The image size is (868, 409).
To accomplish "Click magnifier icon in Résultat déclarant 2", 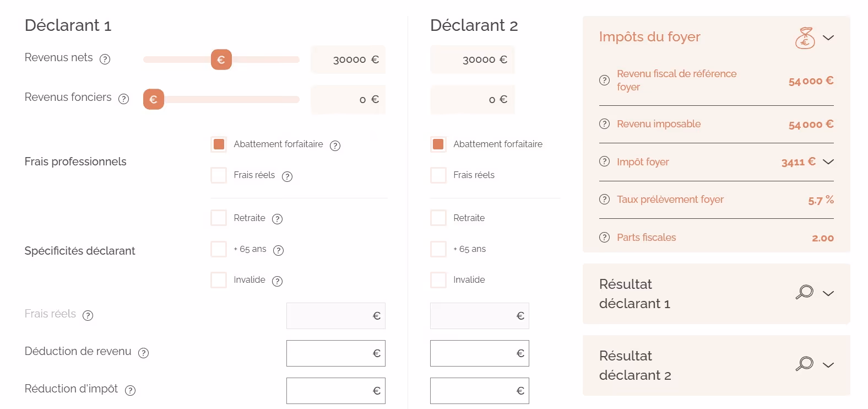I will 804,364.
